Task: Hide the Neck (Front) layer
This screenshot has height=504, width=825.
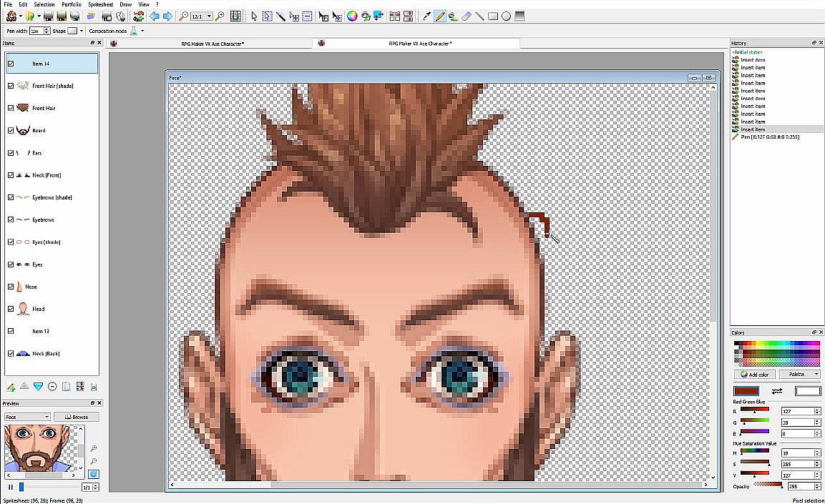Action: point(11,175)
